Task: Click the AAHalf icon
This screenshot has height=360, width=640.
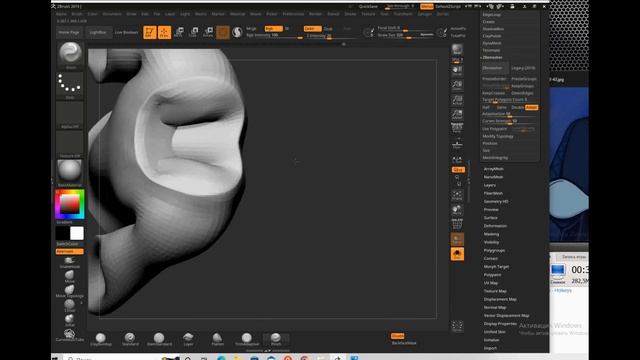Action: click(x=457, y=114)
